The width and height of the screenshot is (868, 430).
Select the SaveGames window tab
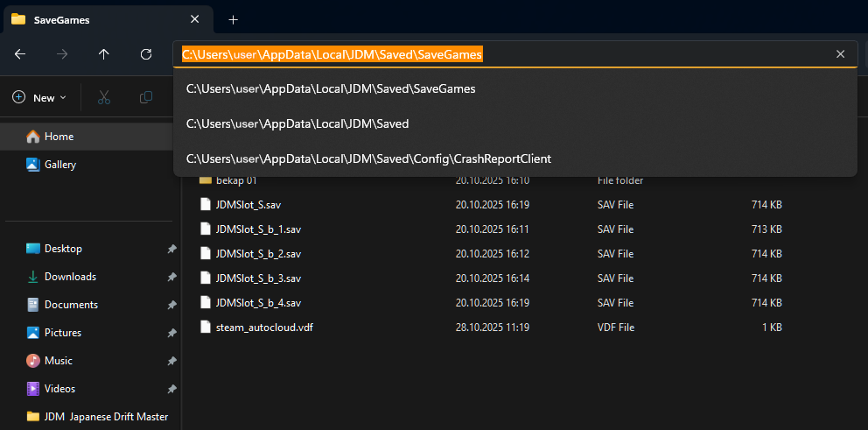[96, 19]
